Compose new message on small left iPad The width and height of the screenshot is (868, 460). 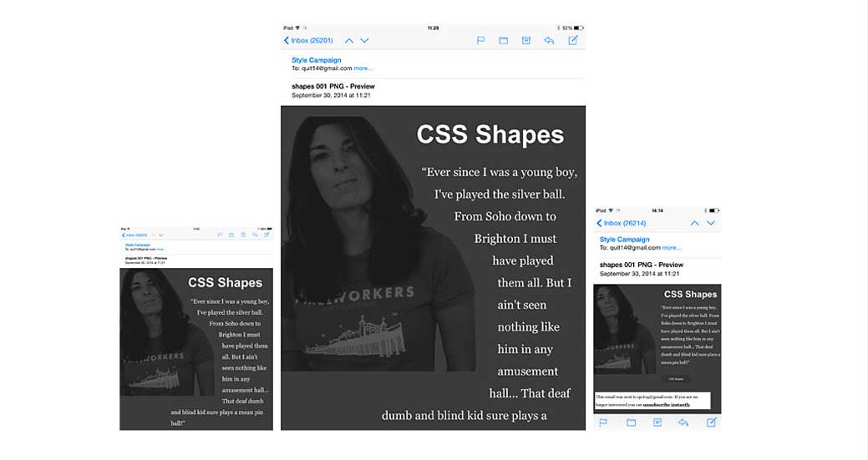266,235
